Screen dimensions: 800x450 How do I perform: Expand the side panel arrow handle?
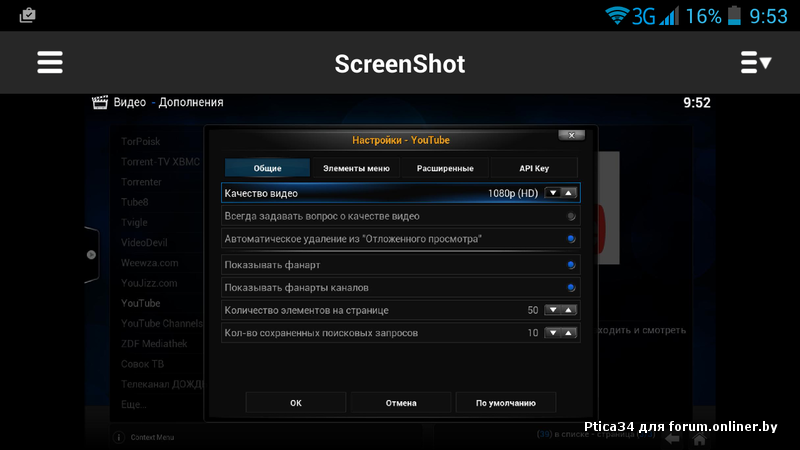[91, 255]
